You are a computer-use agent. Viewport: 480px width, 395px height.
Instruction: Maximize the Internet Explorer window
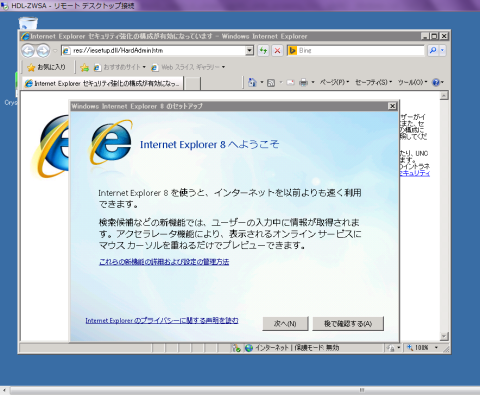click(x=434, y=36)
